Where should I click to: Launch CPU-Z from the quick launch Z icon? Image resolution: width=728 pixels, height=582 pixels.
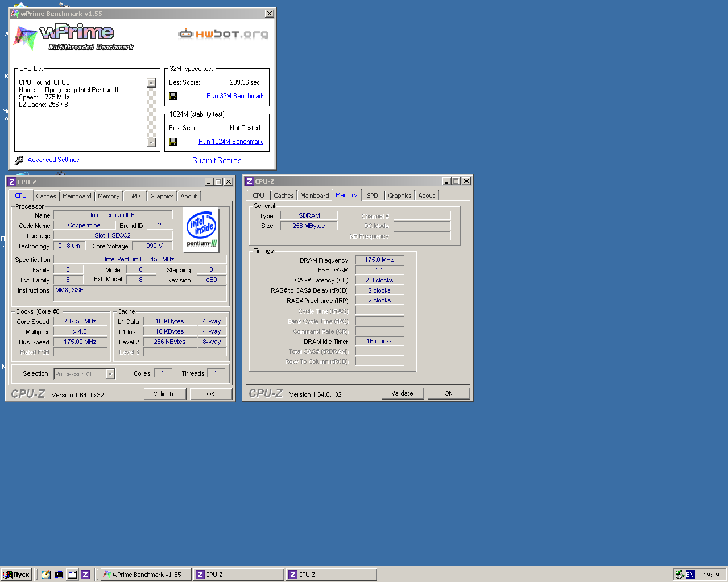85,575
